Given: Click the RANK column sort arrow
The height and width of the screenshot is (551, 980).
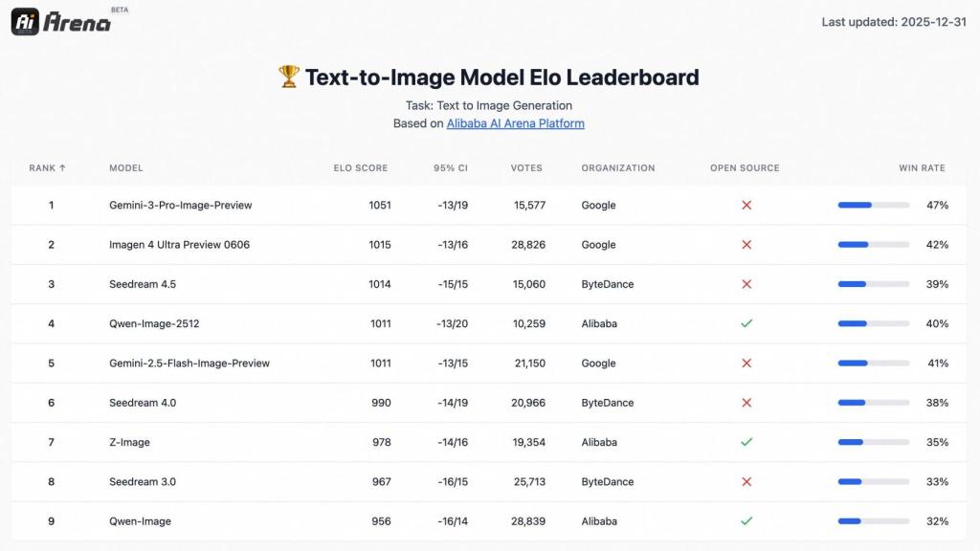Looking at the screenshot, I should coord(61,167).
